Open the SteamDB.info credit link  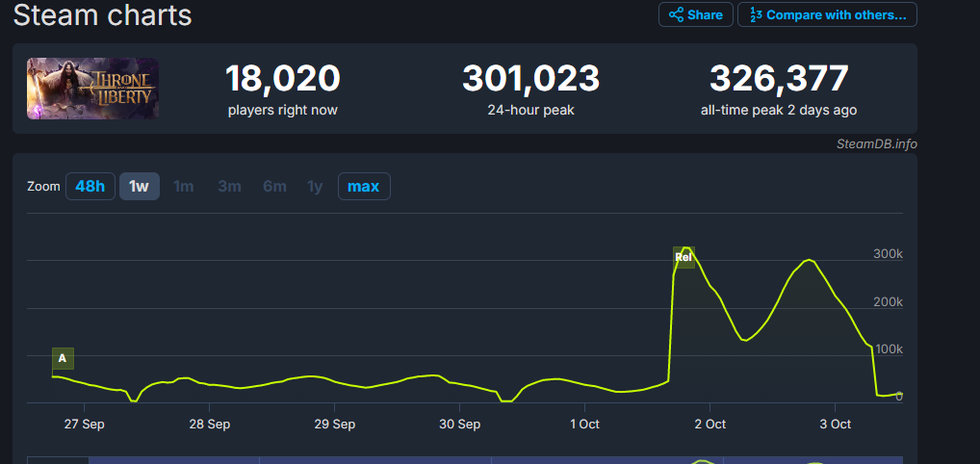[x=876, y=143]
